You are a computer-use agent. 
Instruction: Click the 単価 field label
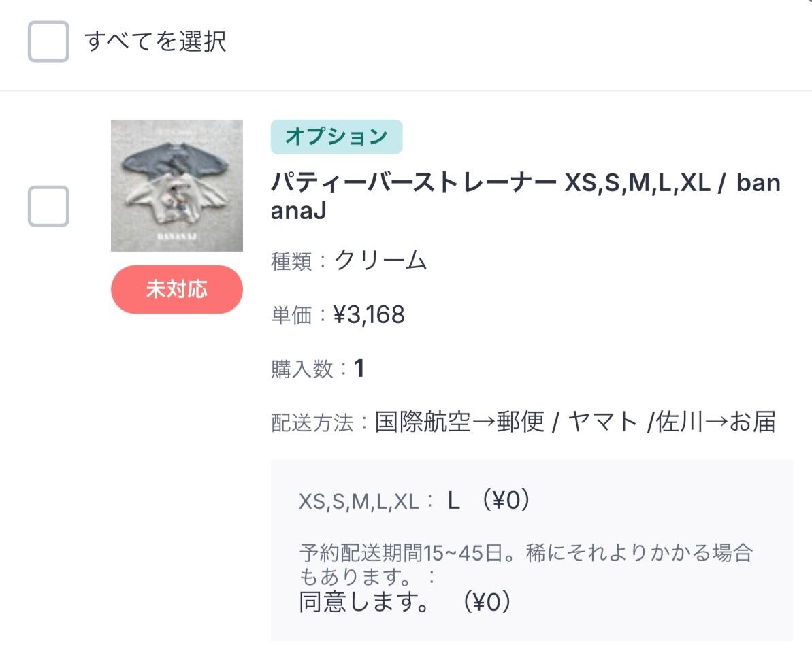pos(292,316)
